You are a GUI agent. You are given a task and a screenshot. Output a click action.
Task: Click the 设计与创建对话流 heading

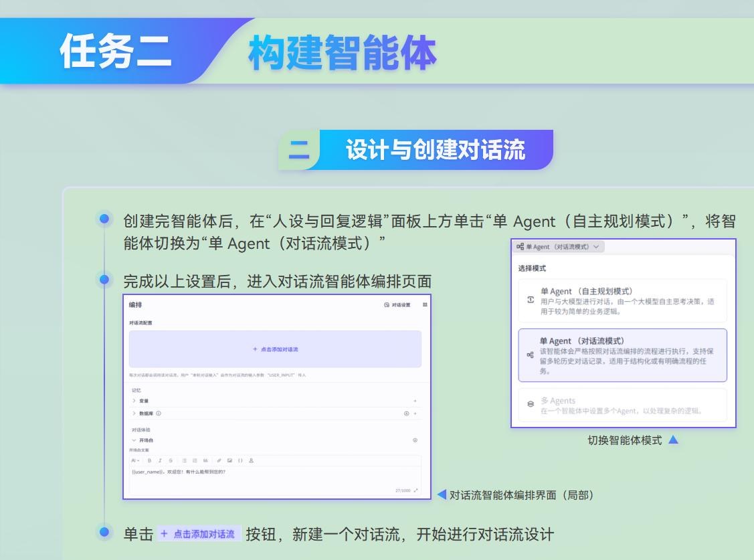pyautogui.click(x=435, y=149)
